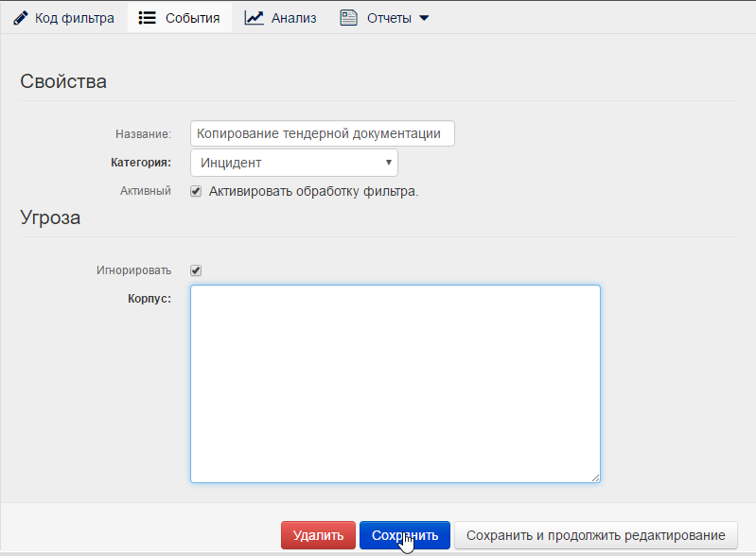This screenshot has height=556, width=756.
Task: Click the chart icon beside Анализ
Action: point(254,18)
